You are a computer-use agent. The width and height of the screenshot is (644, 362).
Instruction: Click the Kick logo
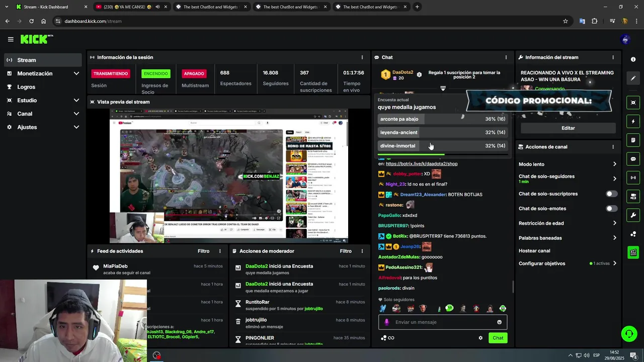pos(34,39)
